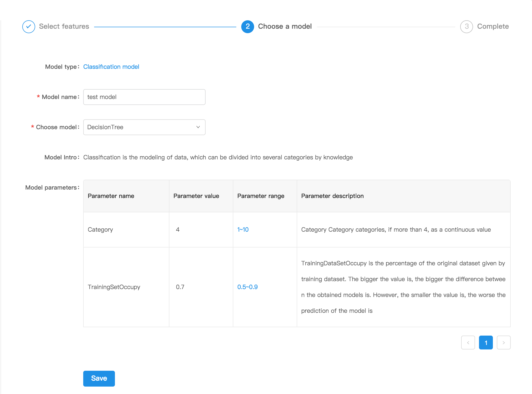Click the DecisionTree dropdown chevron
532x394 pixels.
pyautogui.click(x=198, y=127)
